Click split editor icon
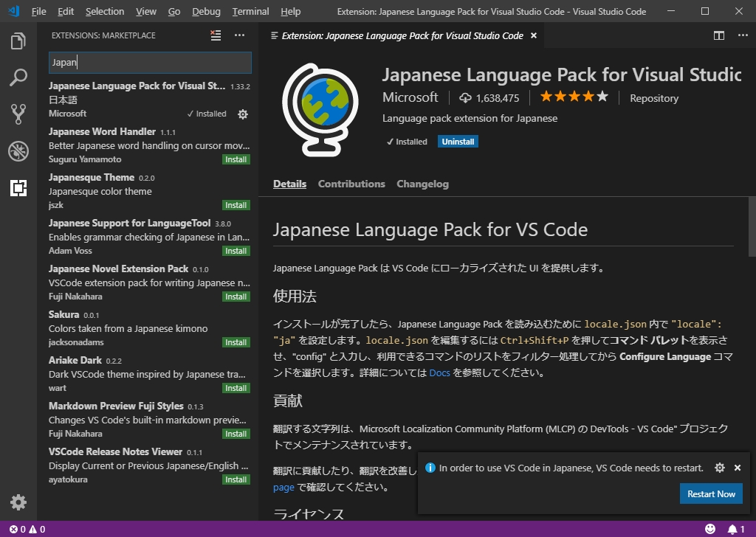This screenshot has height=537, width=756. (x=719, y=35)
